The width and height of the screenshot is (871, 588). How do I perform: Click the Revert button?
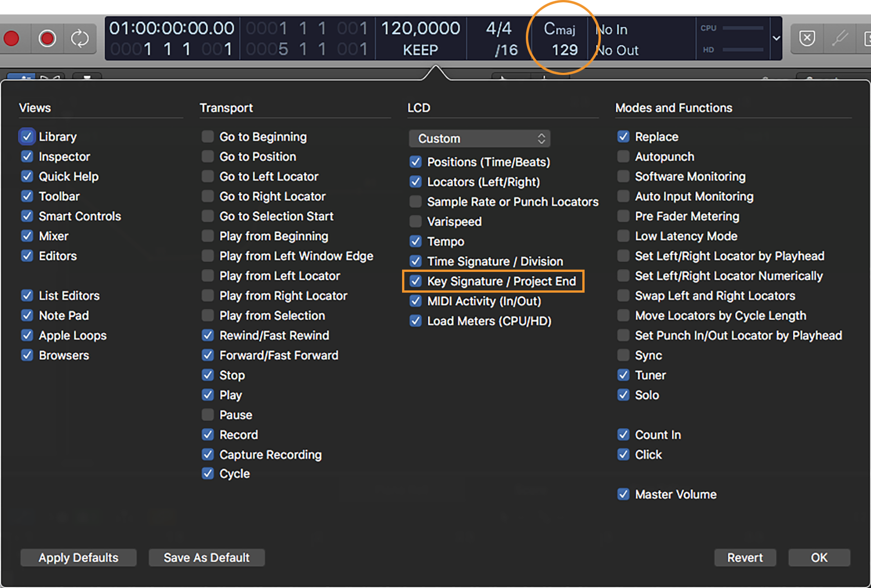[x=745, y=558]
